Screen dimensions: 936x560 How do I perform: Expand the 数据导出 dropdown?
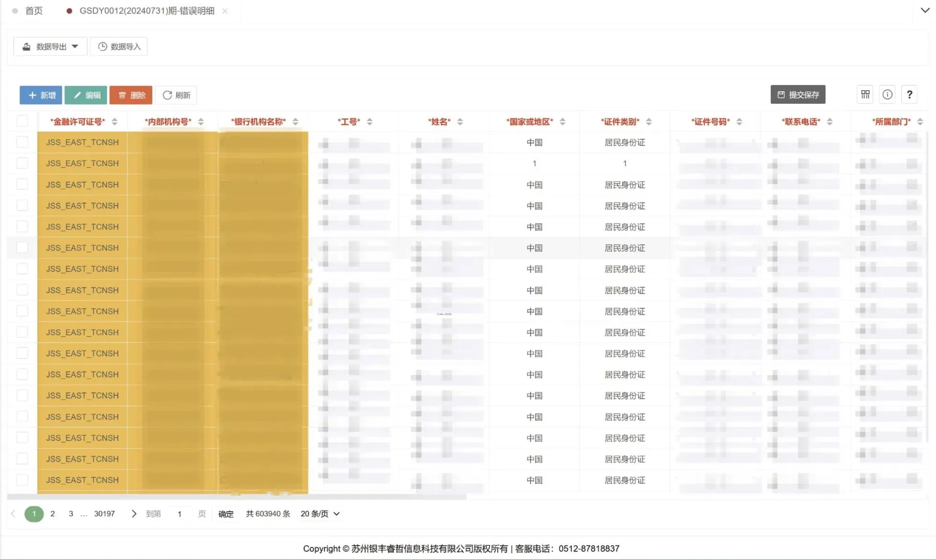click(50, 46)
